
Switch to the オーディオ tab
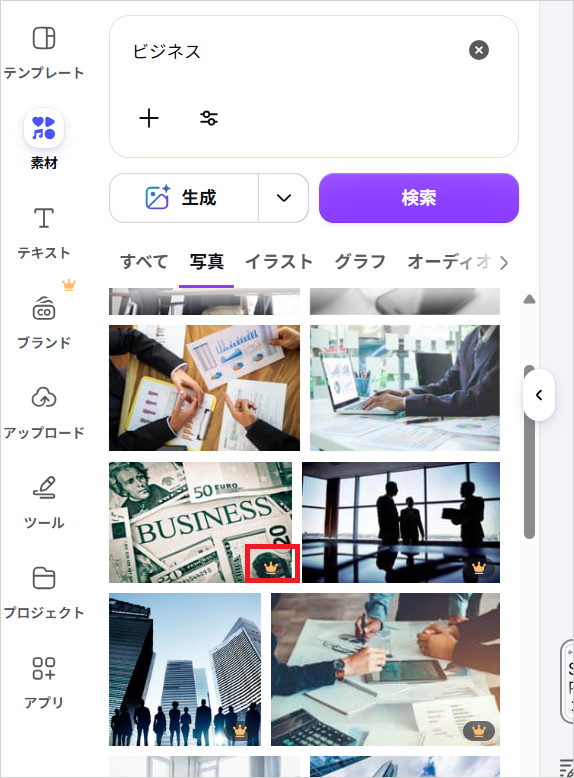click(x=449, y=261)
